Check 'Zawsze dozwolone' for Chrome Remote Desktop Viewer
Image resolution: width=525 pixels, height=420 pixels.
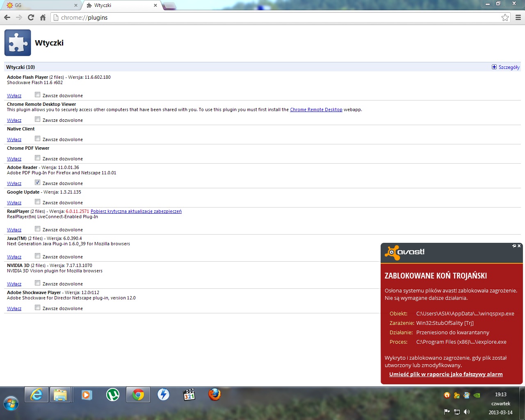tap(37, 119)
